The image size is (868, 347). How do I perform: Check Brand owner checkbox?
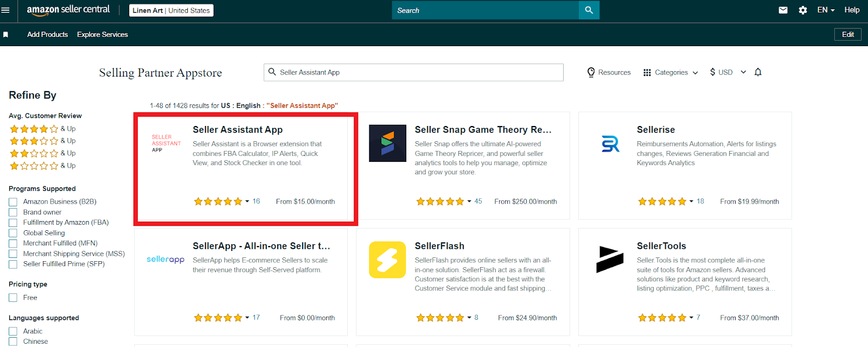tap(13, 212)
